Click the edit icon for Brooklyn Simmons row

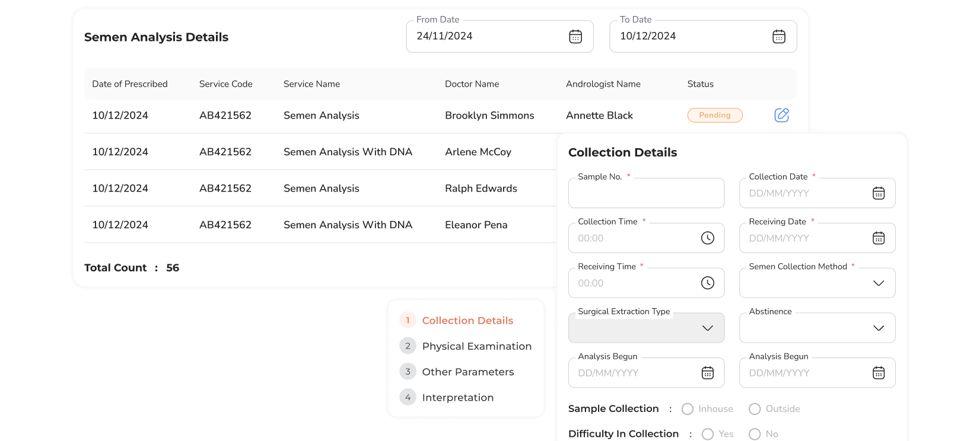(x=781, y=115)
